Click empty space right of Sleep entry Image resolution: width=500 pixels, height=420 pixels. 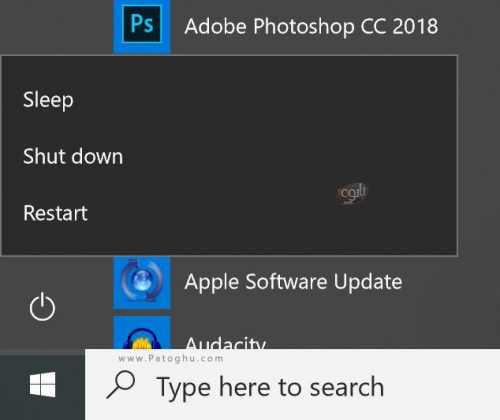pyautogui.click(x=263, y=100)
